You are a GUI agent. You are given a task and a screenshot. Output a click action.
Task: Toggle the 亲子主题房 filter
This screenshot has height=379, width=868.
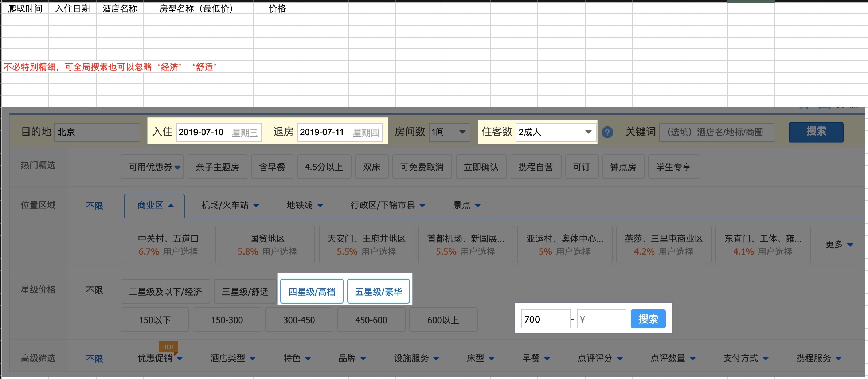click(x=218, y=167)
